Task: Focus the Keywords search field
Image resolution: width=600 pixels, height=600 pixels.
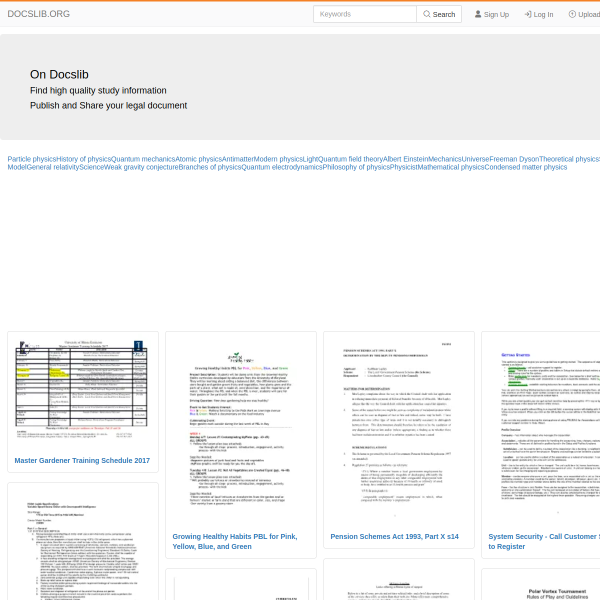Action: [365, 14]
